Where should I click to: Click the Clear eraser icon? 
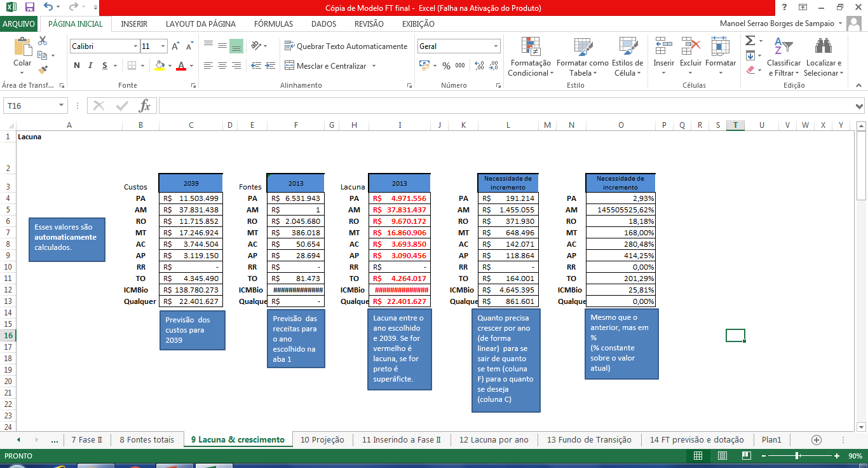pyautogui.click(x=750, y=70)
